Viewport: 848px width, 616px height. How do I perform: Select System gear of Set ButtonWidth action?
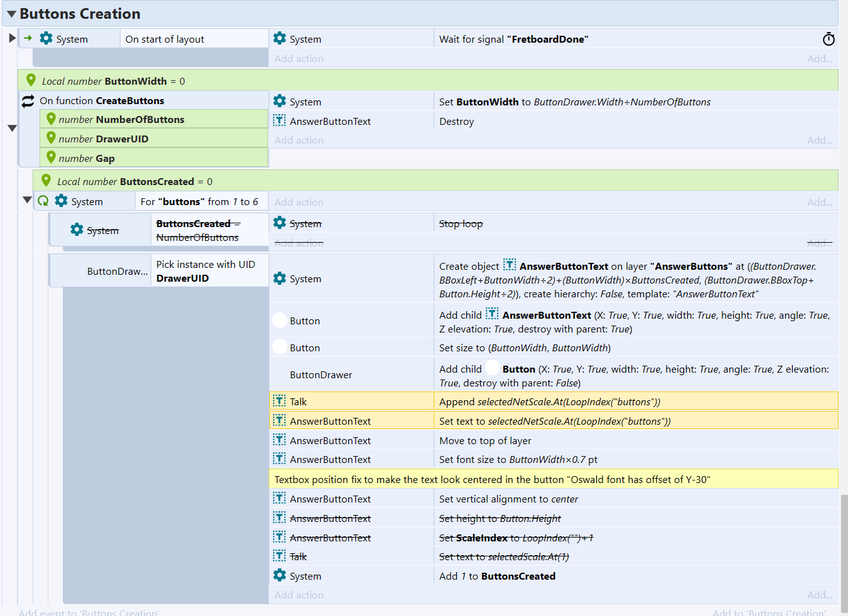point(280,101)
